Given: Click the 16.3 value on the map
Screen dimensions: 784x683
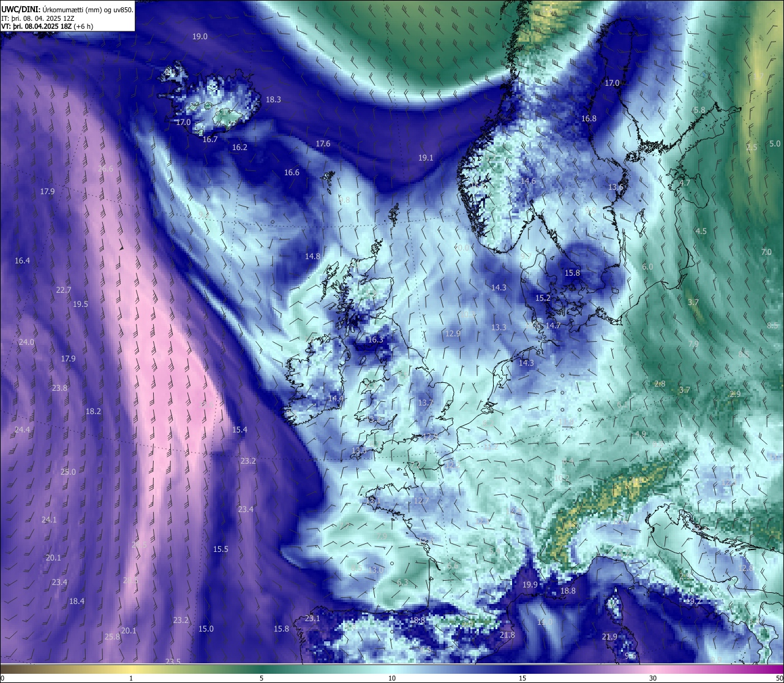Looking at the screenshot, I should 375,340.
